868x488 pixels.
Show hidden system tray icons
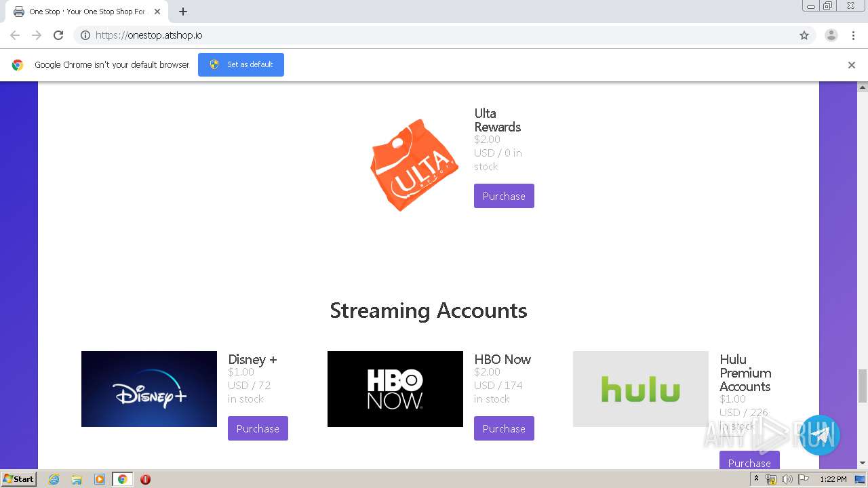click(x=756, y=479)
